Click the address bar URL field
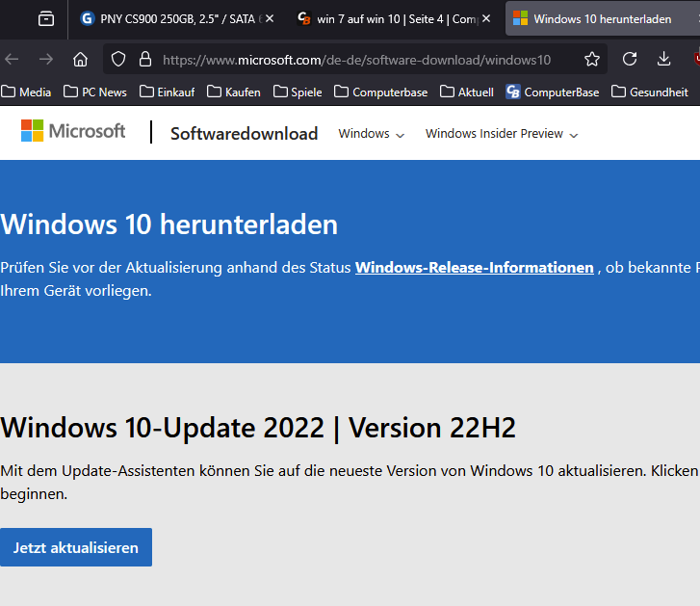 tap(356, 60)
